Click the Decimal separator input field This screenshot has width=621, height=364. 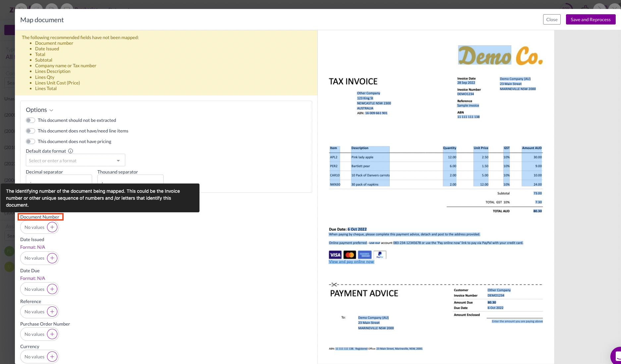tap(59, 179)
